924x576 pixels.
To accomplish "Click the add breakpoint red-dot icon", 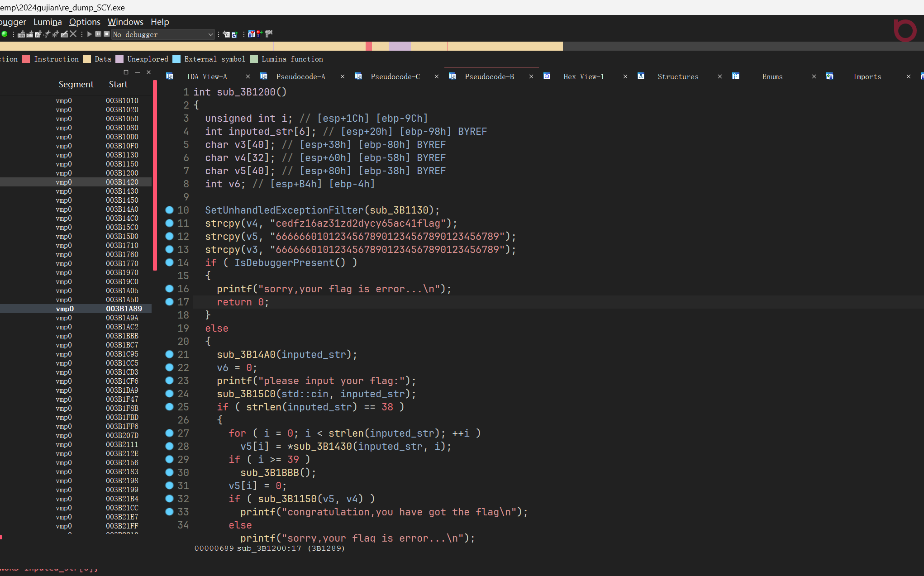I will 260,34.
